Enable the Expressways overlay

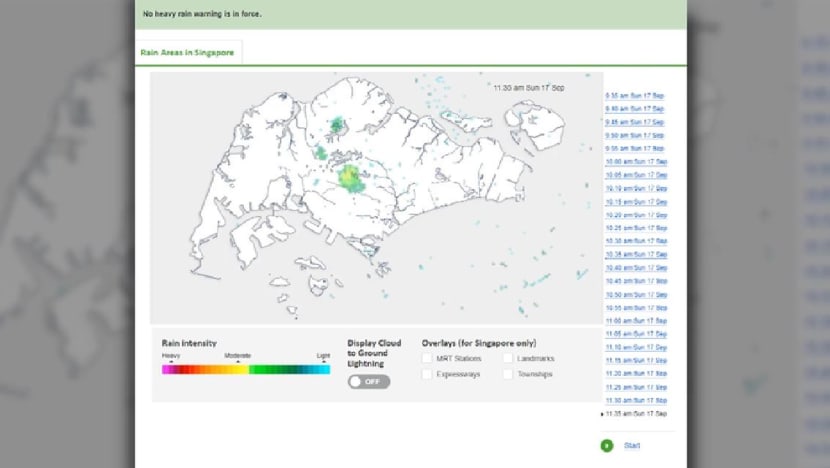tap(427, 374)
